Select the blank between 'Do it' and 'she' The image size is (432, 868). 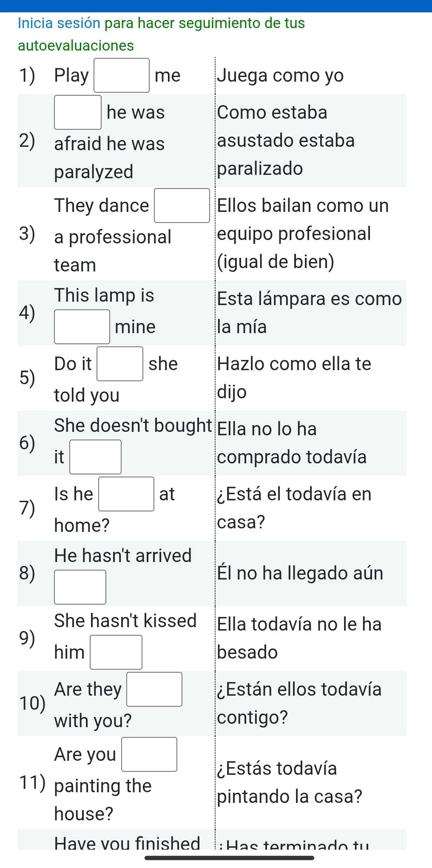(x=120, y=364)
